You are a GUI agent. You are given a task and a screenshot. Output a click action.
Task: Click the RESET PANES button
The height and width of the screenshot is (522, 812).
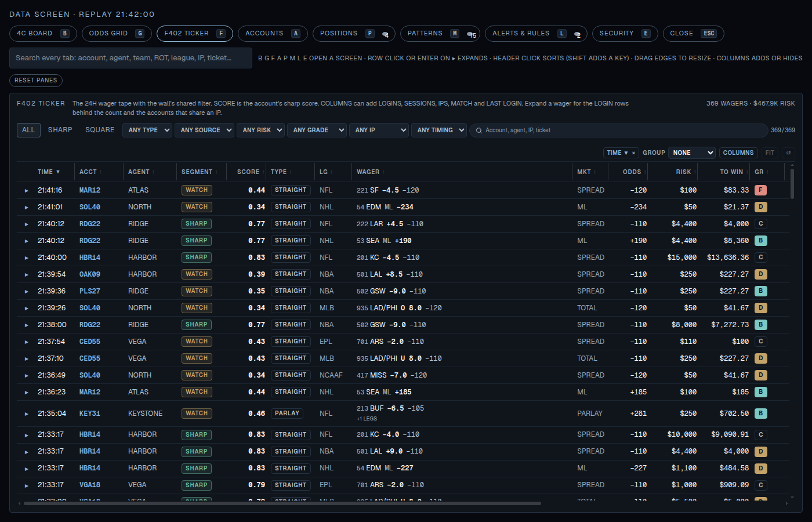[36, 81]
